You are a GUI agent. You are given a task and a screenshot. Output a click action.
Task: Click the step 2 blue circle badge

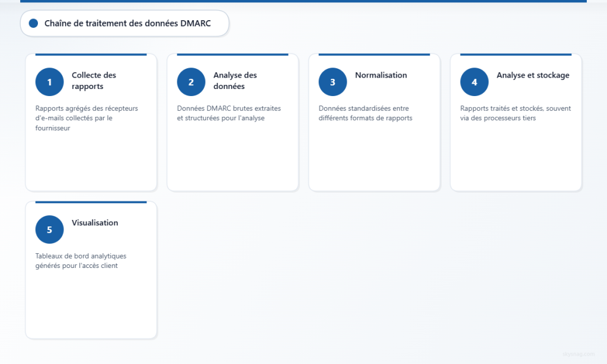pos(191,82)
